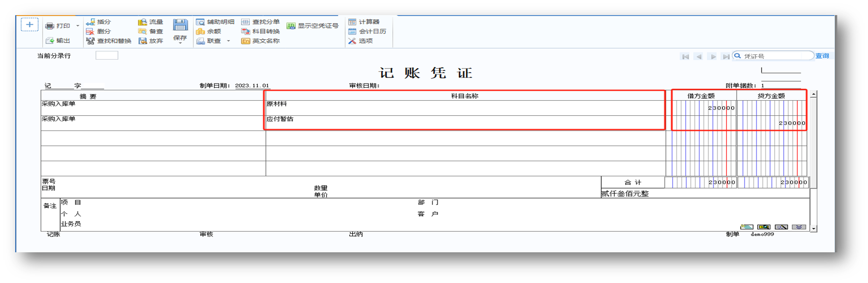The height and width of the screenshot is (283, 868).
Task: Open the dropdown arrow next to 联查
Action: click(229, 41)
